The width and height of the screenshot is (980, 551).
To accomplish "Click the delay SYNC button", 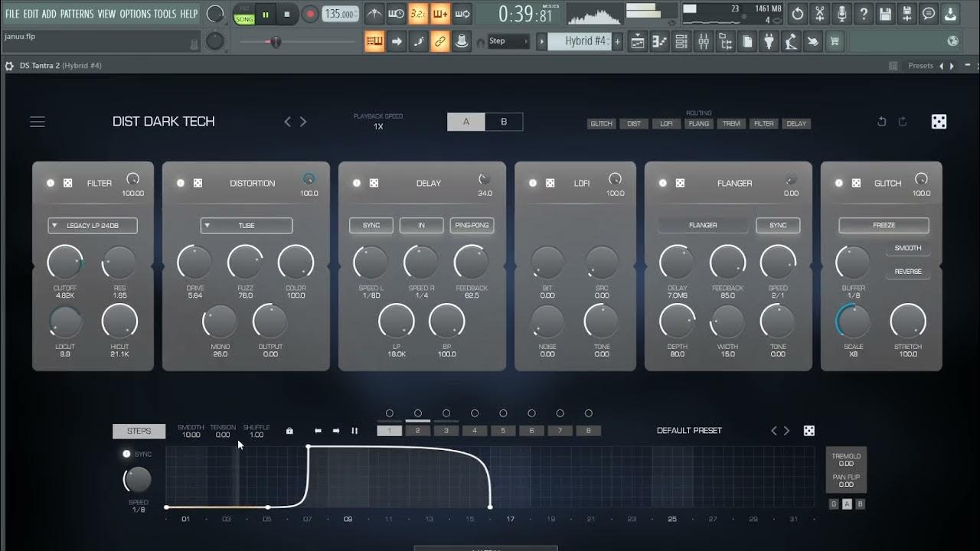I will coord(371,225).
